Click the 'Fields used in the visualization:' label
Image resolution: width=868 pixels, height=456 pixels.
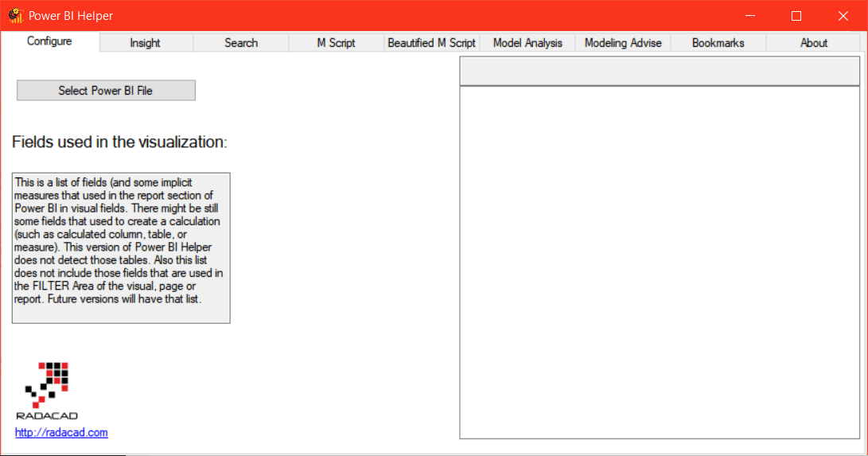tap(119, 142)
